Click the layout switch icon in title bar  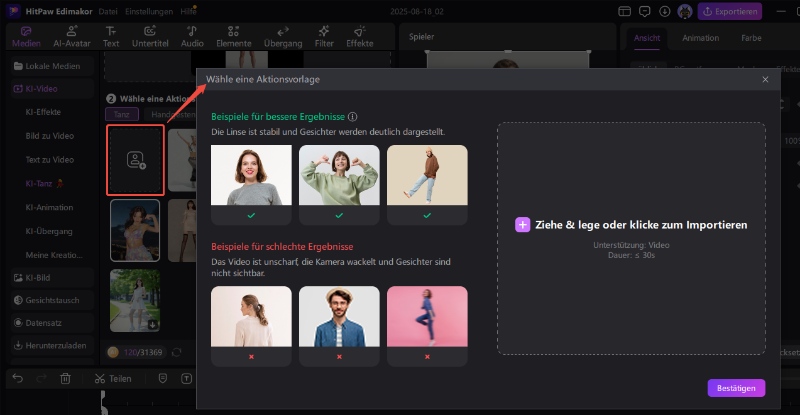624,11
